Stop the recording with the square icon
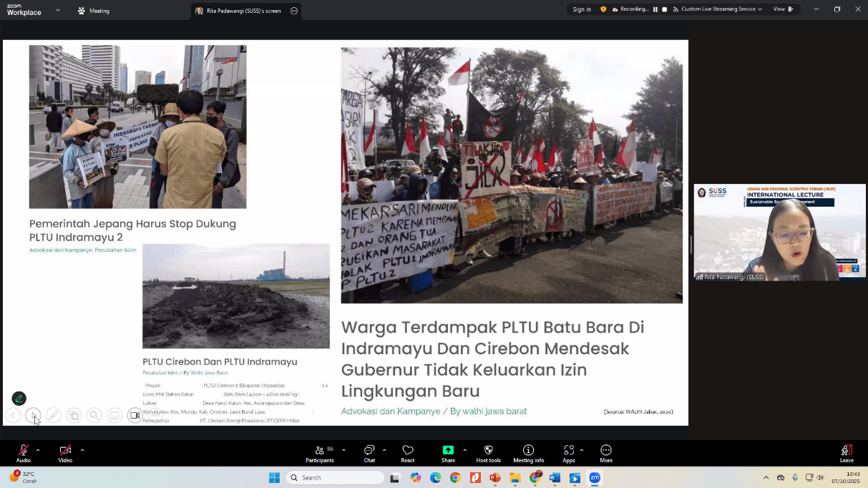868x488 pixels. click(x=665, y=9)
